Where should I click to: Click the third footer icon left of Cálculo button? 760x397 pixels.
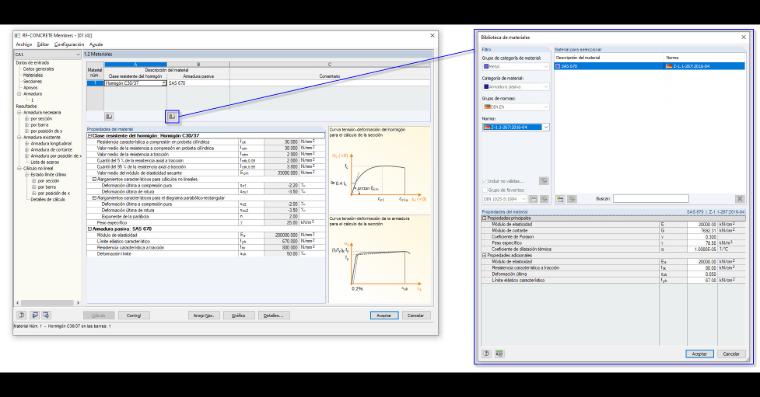46,315
